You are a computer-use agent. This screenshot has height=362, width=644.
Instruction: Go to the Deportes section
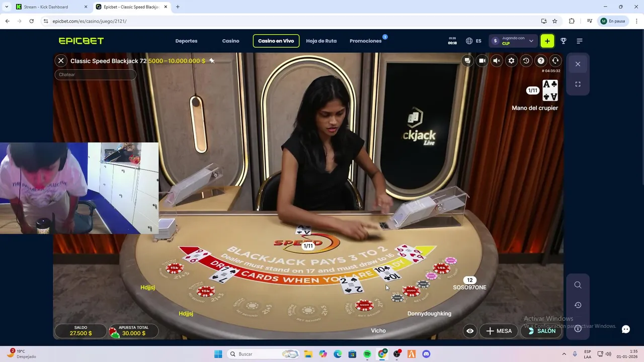coord(186,41)
